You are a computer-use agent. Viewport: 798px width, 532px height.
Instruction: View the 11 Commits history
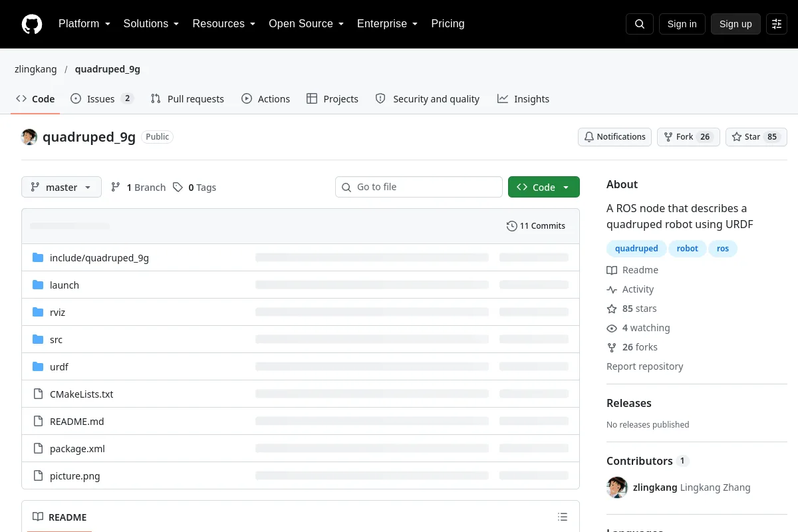click(536, 226)
